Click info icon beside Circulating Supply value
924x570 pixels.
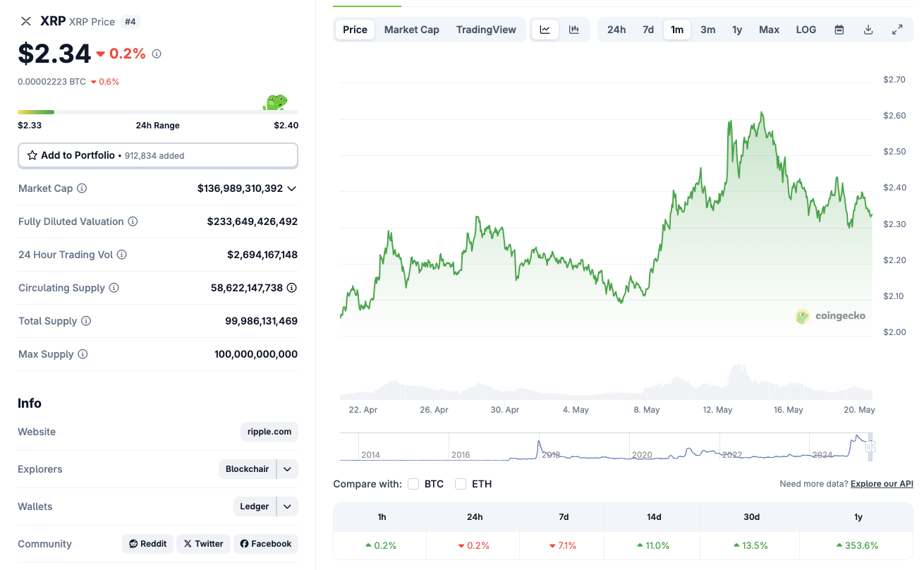pos(291,288)
